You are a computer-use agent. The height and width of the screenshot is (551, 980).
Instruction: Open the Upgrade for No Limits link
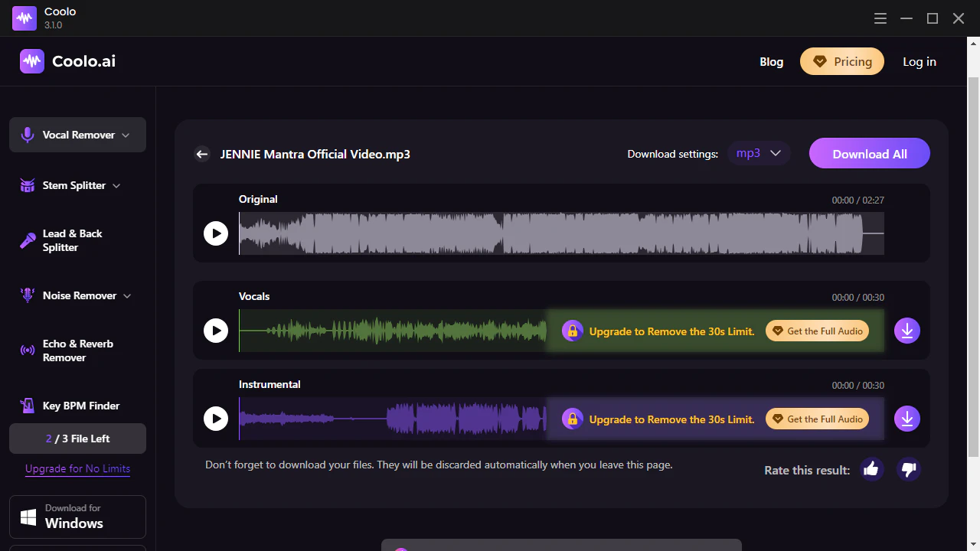(x=77, y=468)
